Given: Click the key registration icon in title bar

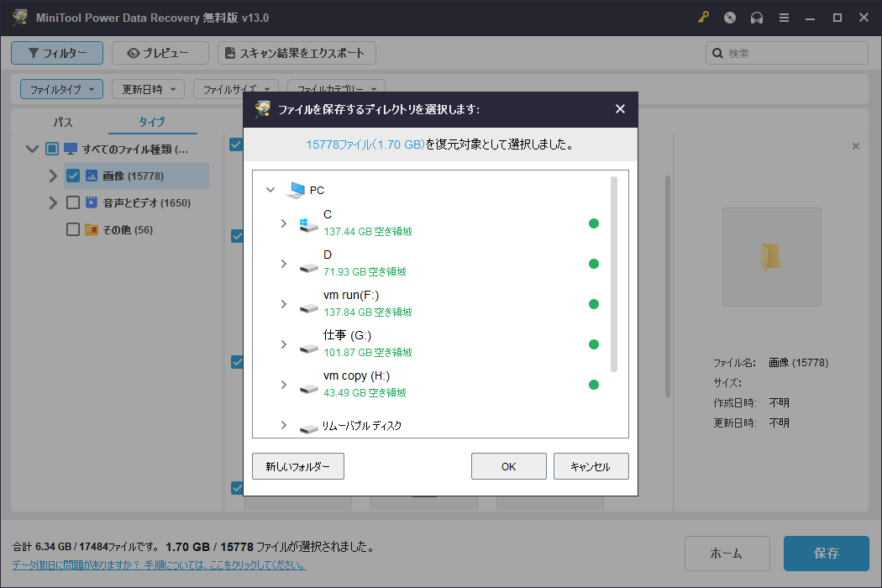Looking at the screenshot, I should [703, 18].
